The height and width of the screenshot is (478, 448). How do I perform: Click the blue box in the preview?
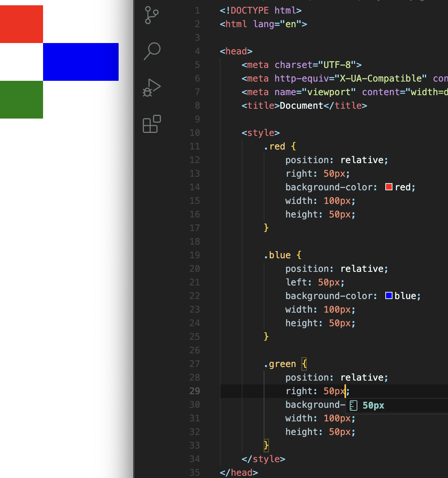(81, 62)
